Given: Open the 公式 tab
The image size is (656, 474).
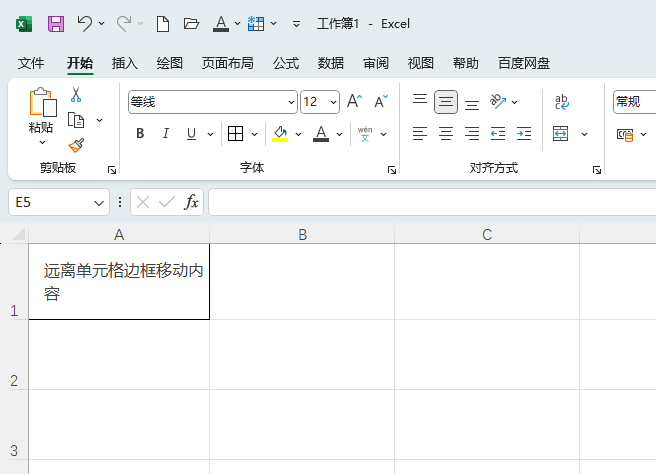Looking at the screenshot, I should click(x=286, y=63).
